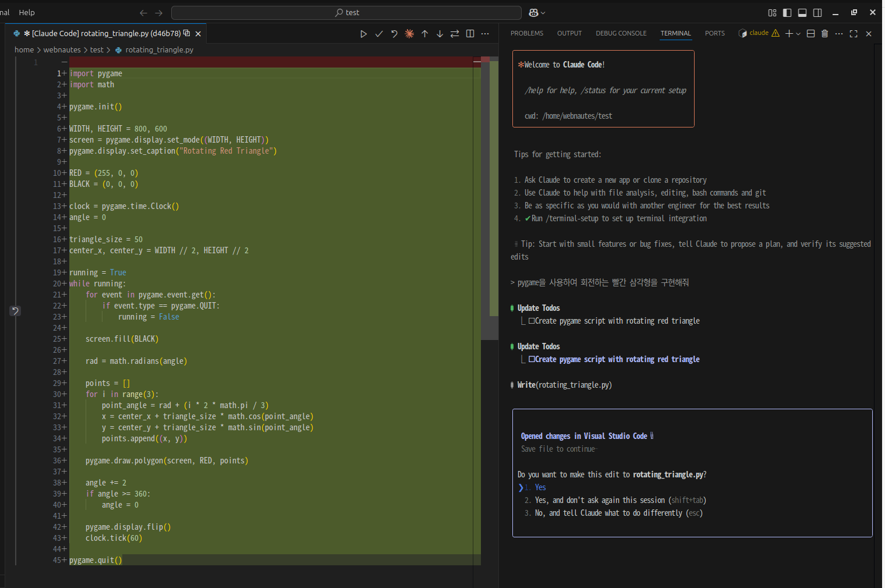This screenshot has height=588, width=885.
Task: Click the 'test' command center search box
Action: pos(346,13)
